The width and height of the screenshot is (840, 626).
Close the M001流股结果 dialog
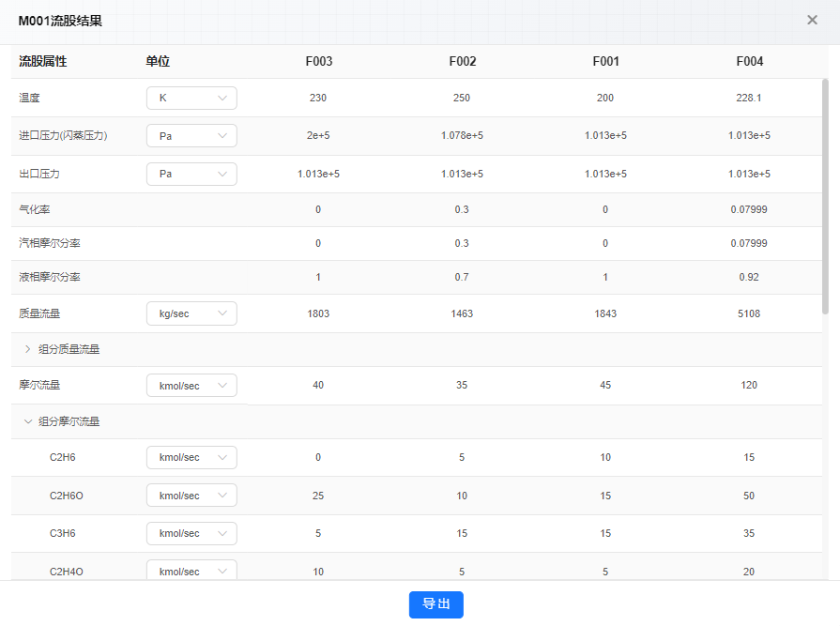pos(812,21)
